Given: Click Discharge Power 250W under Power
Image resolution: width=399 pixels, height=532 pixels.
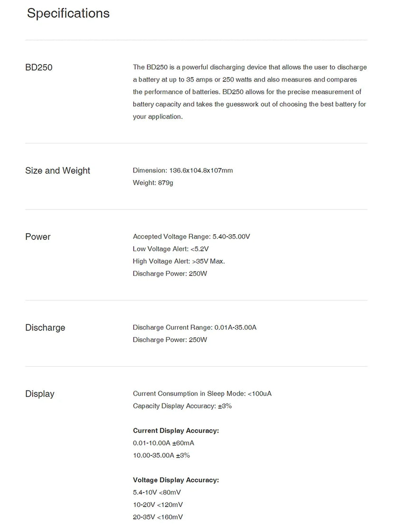Looking at the screenshot, I should click(170, 274).
